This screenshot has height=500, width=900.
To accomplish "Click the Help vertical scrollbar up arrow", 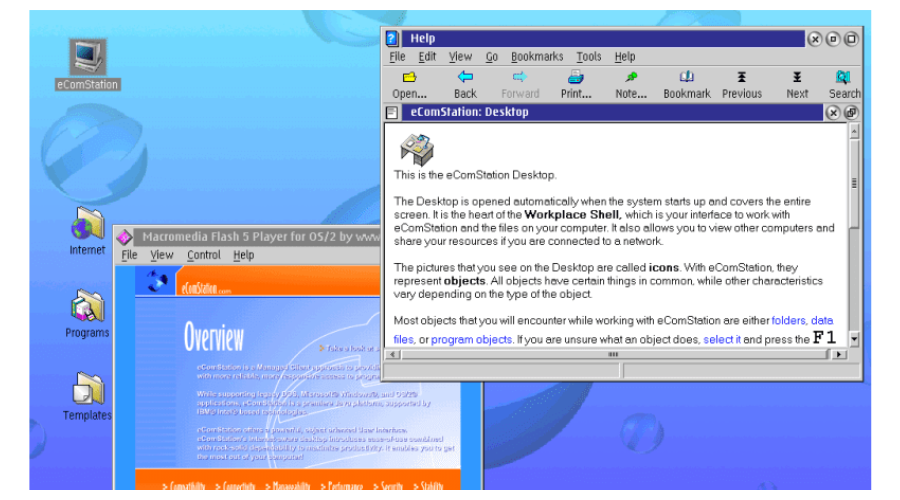I will point(854,132).
